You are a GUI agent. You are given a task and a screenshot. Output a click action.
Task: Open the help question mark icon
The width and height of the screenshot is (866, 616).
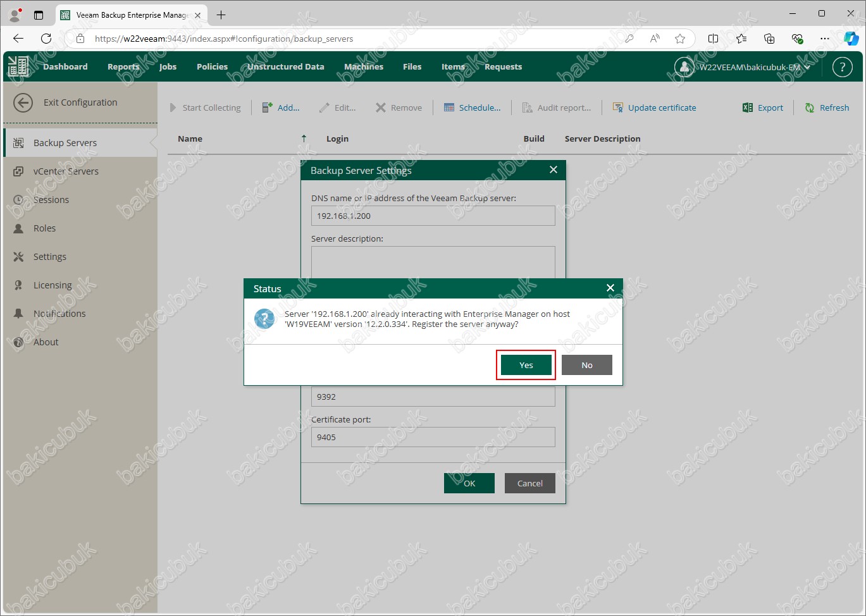[843, 66]
